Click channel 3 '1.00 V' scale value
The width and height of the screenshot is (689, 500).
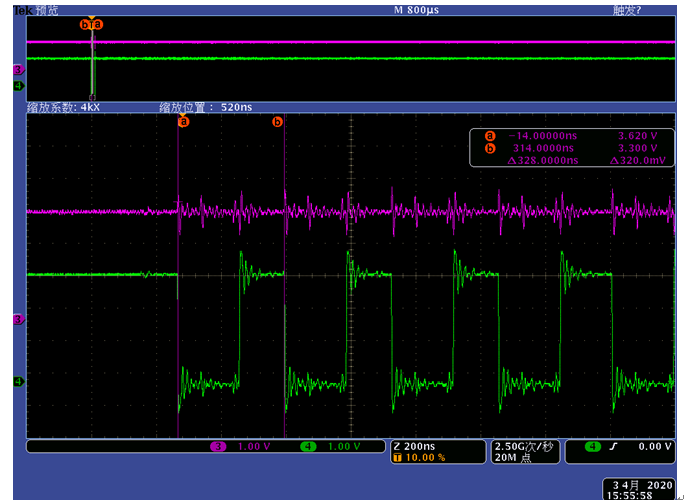tap(254, 446)
